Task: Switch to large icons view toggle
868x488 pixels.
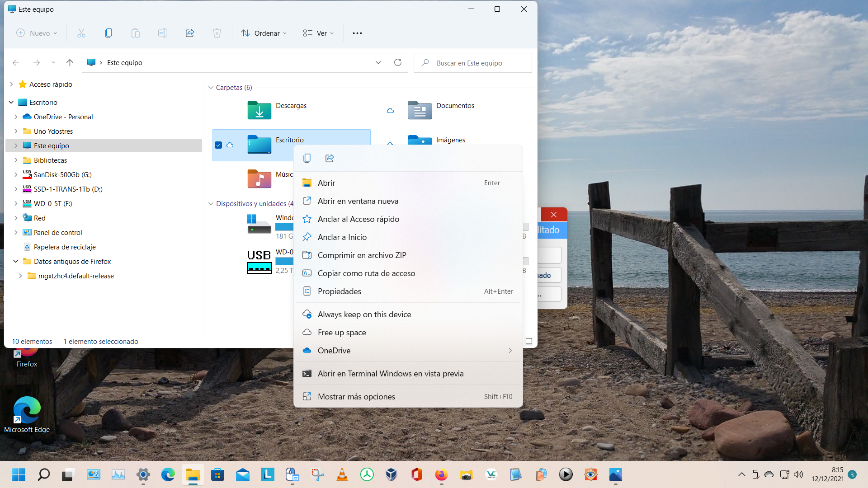Action: (528, 341)
